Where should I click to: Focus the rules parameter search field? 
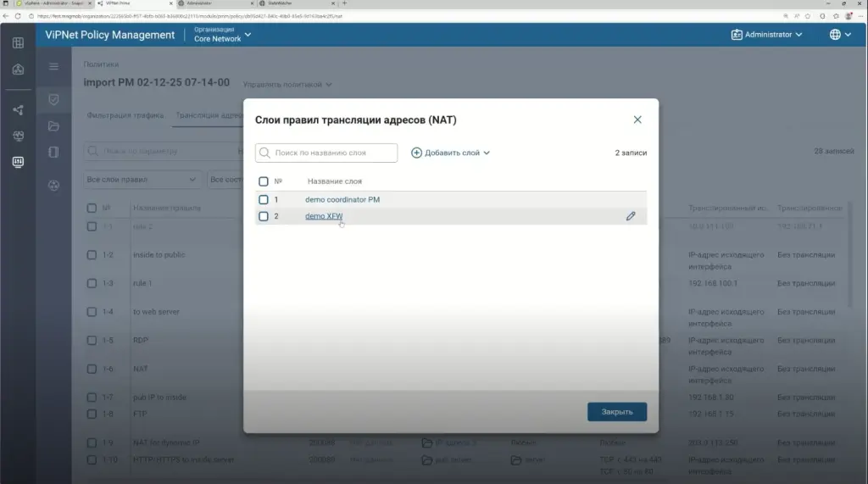163,151
